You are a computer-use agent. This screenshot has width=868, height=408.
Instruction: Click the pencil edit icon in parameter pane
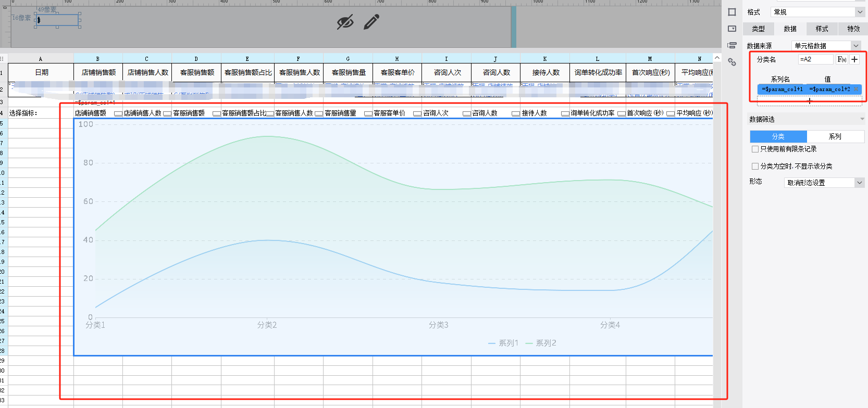coord(371,22)
